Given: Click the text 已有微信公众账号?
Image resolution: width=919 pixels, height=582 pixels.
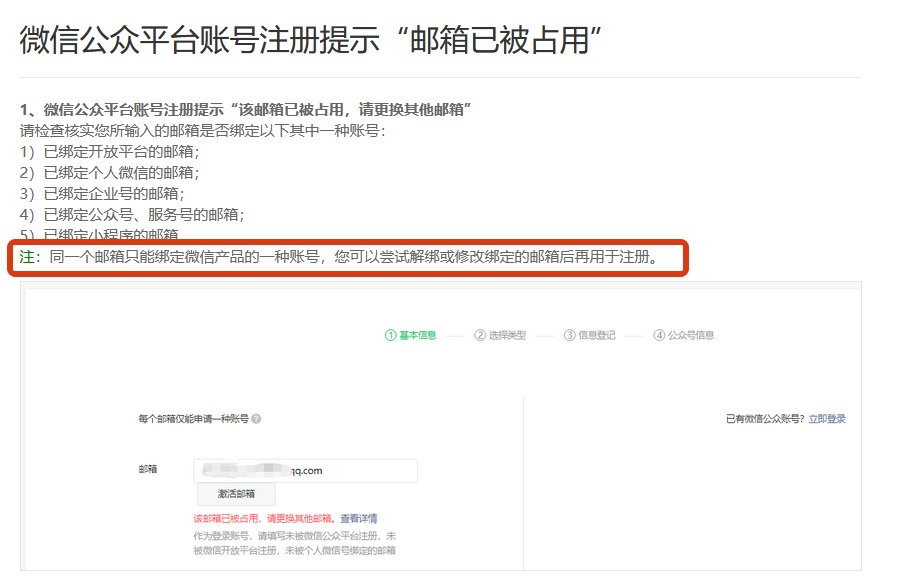Looking at the screenshot, I should [x=765, y=418].
